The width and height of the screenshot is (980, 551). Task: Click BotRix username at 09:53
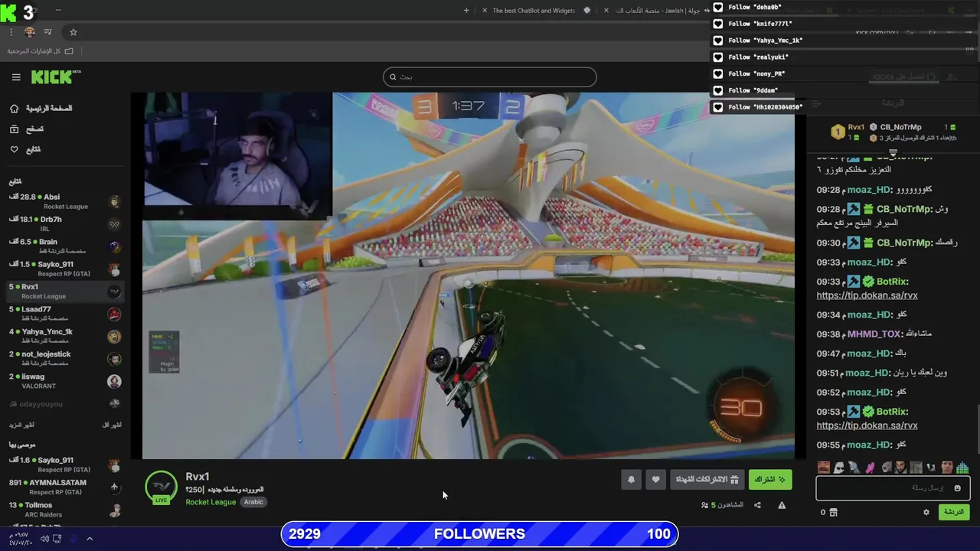[893, 412]
